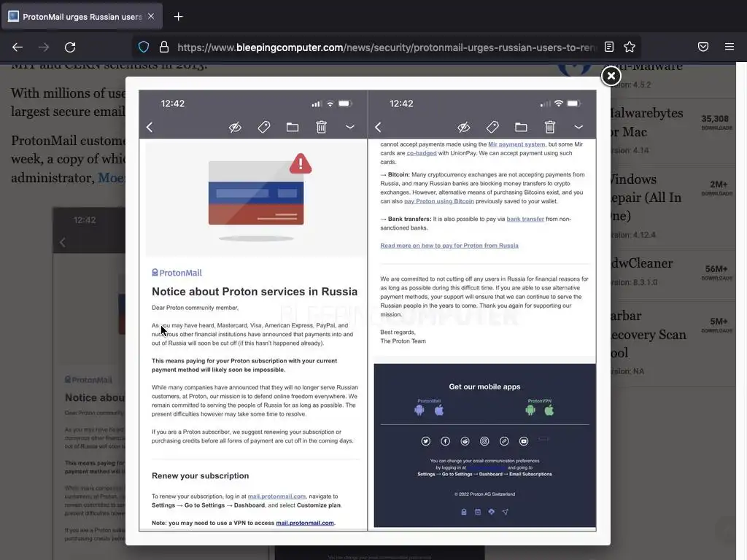Click the Facebook icon in the email footer

pyautogui.click(x=446, y=441)
